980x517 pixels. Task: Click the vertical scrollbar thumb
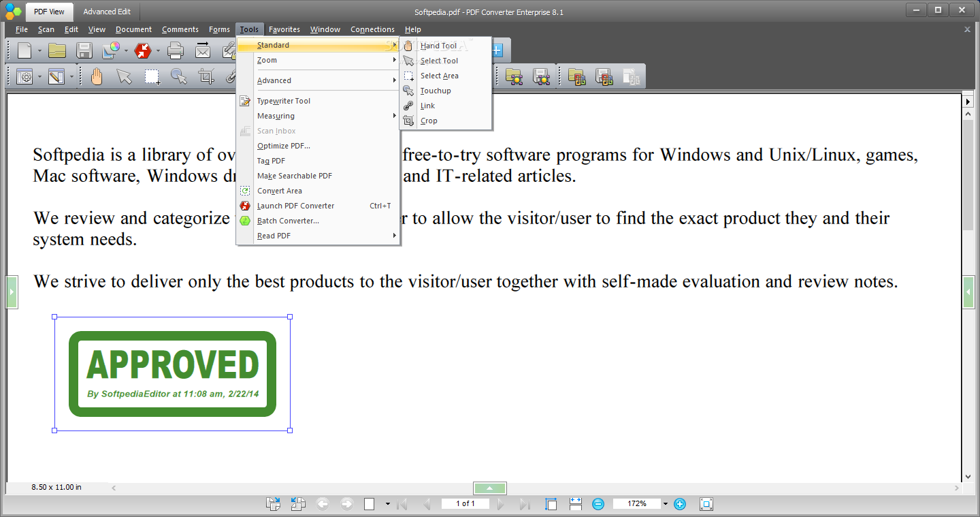point(968,174)
